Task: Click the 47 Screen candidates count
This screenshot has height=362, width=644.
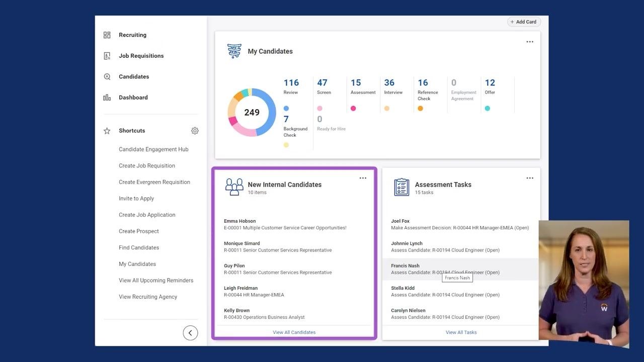Action: click(322, 83)
